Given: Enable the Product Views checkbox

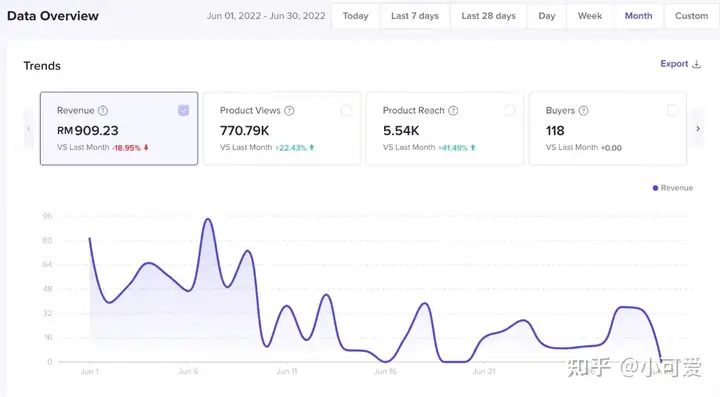Looking at the screenshot, I should tap(346, 110).
